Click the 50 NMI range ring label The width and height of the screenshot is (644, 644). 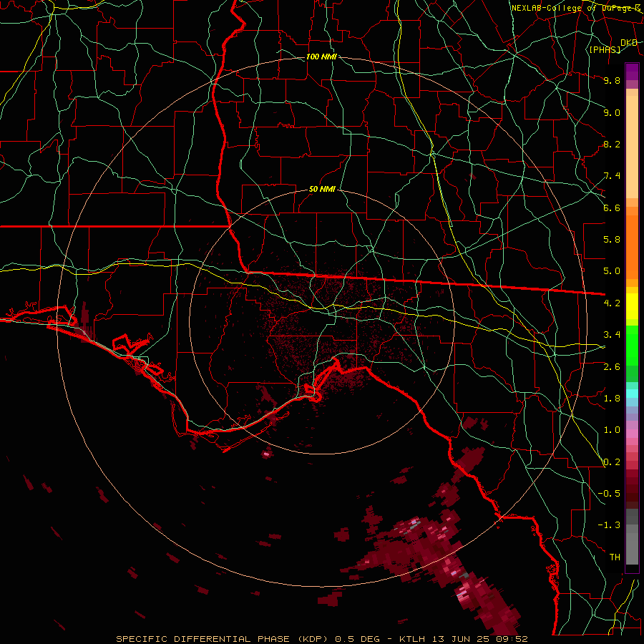322,190
